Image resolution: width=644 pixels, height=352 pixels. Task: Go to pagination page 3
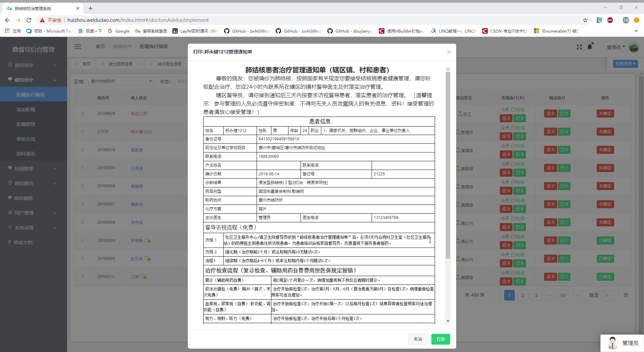click(536, 295)
